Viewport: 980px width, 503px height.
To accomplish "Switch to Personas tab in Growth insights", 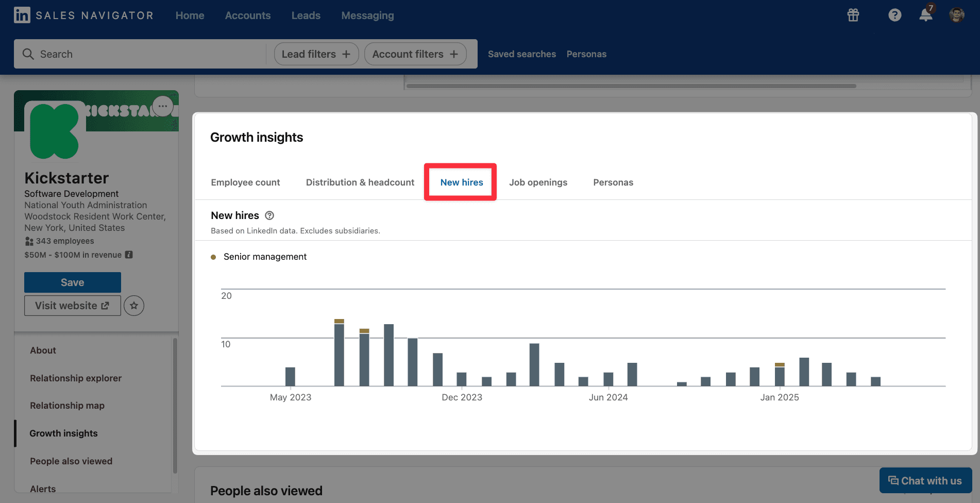I will click(x=613, y=182).
